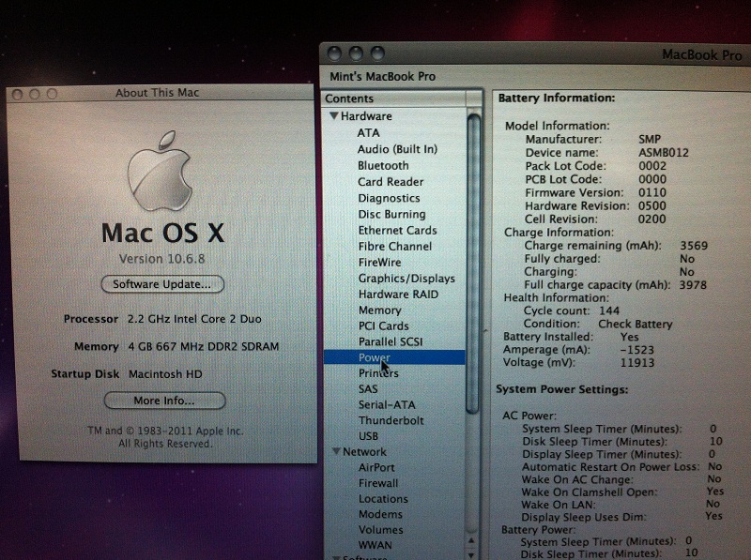
Task: Select Disc Burning in the Hardware list
Action: [x=391, y=214]
